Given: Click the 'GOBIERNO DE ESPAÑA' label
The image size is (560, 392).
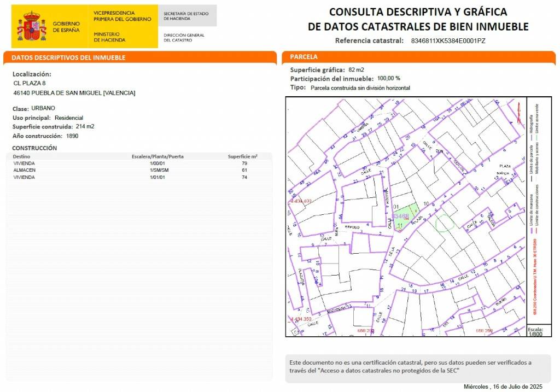Looking at the screenshot, I should [66, 27].
